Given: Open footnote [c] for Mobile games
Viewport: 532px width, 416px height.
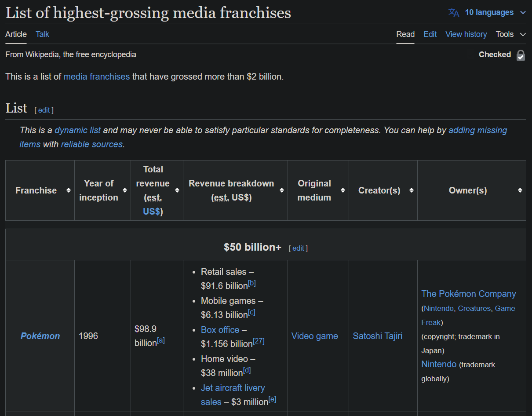Looking at the screenshot, I should (251, 312).
